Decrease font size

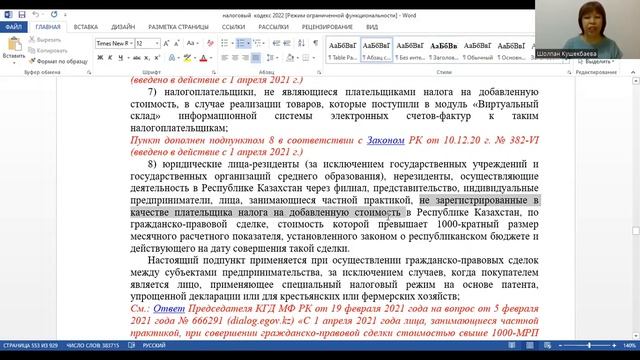coord(176,43)
